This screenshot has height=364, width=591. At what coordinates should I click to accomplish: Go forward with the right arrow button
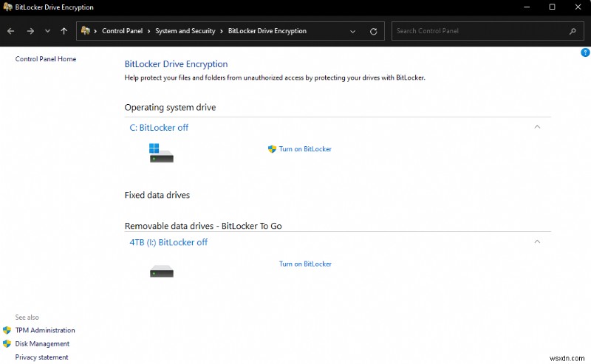30,31
